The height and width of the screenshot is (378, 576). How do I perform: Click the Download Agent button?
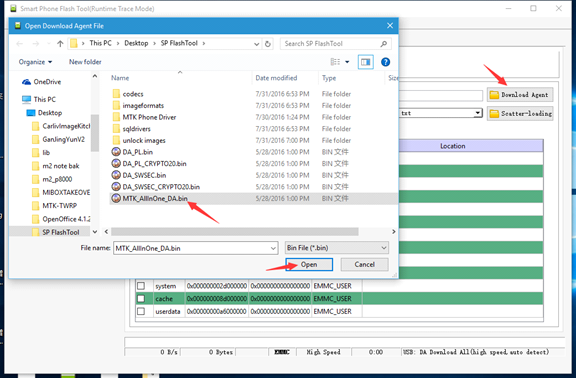(520, 95)
